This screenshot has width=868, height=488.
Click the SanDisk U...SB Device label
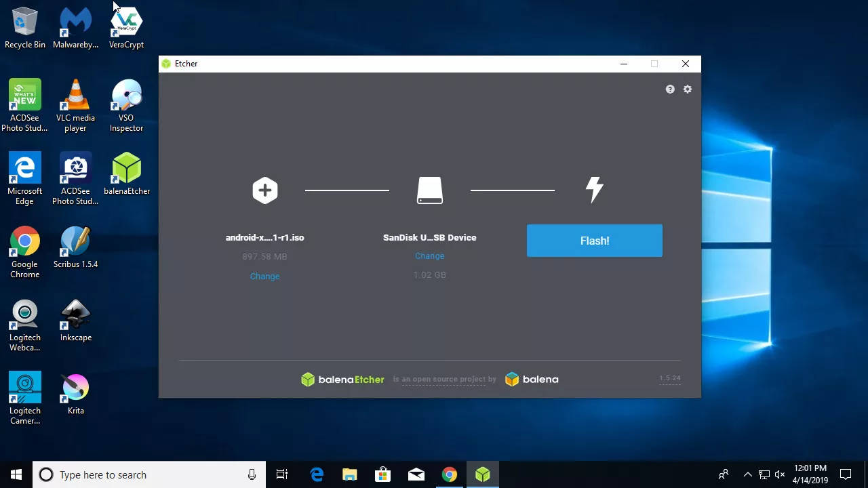click(430, 238)
